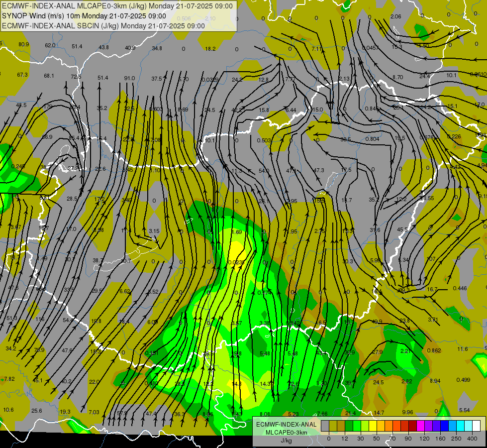
Task: Click the map value '67.3'
Action: point(22,75)
